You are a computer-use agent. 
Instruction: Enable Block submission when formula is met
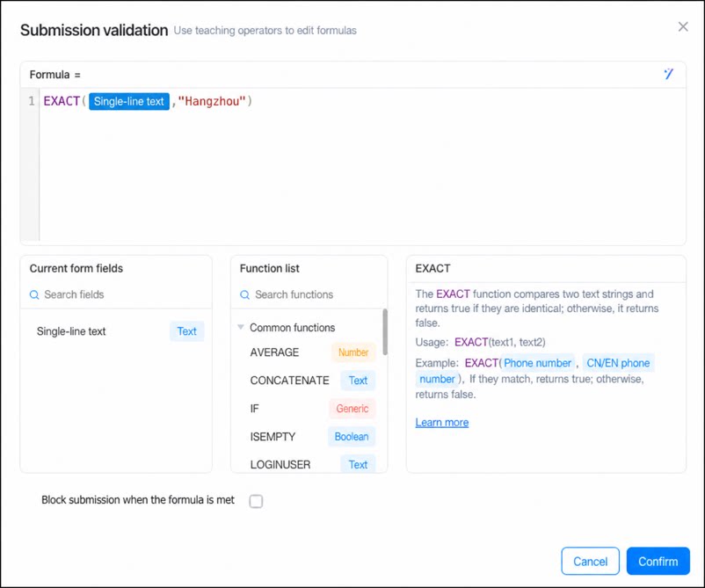256,501
